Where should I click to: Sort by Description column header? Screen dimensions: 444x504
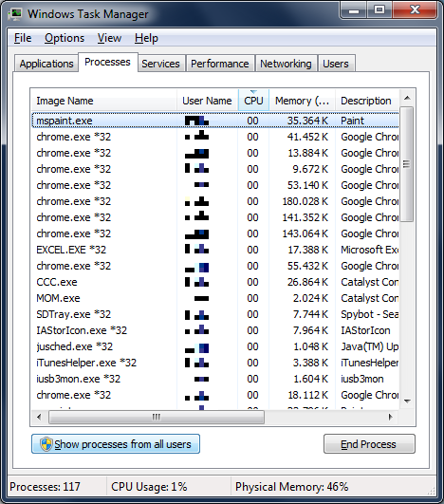(367, 101)
